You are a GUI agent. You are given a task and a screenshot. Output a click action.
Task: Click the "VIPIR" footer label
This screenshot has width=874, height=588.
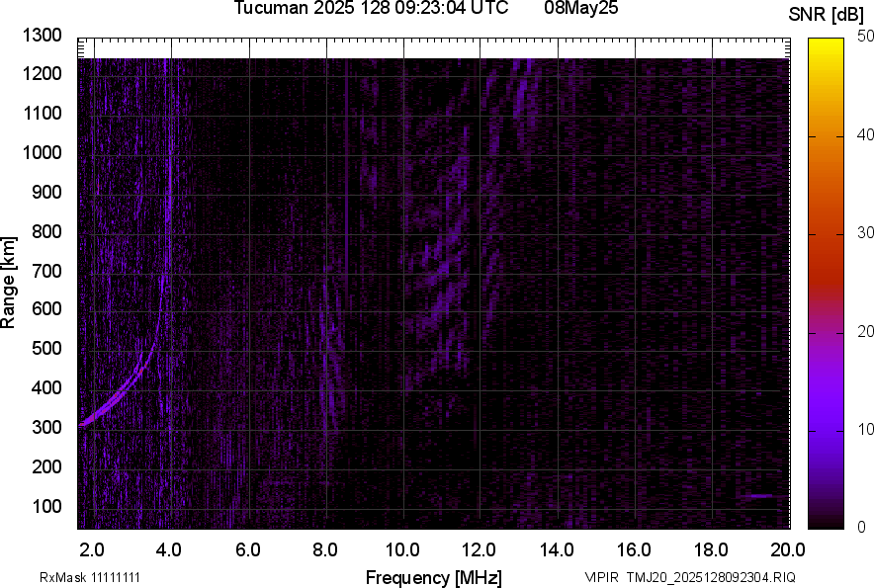(602, 577)
